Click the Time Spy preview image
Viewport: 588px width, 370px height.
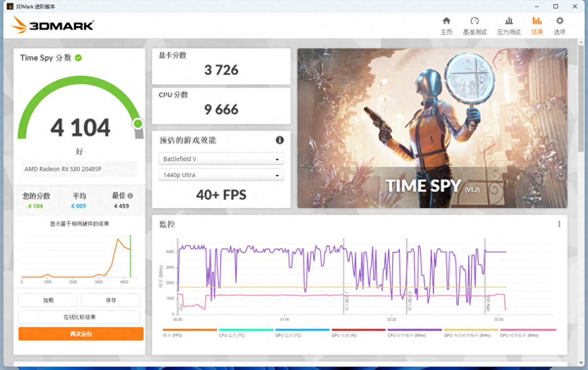pos(432,128)
